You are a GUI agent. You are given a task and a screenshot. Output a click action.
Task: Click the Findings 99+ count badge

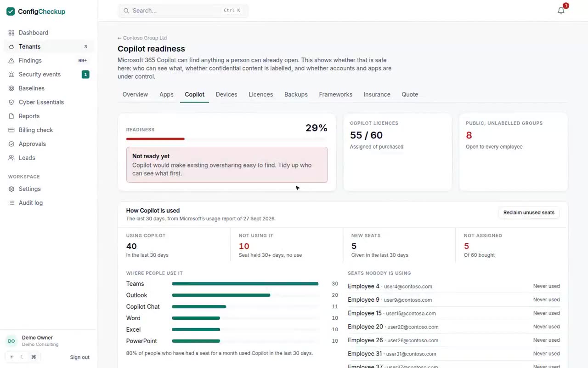[x=83, y=61]
